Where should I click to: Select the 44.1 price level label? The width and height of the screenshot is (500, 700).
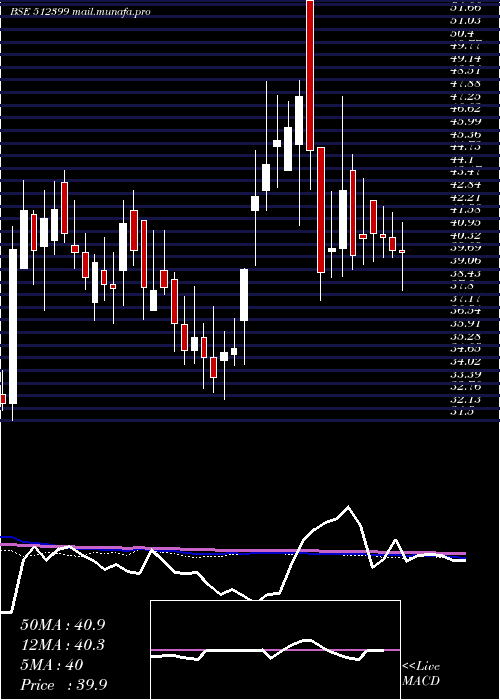(463, 159)
